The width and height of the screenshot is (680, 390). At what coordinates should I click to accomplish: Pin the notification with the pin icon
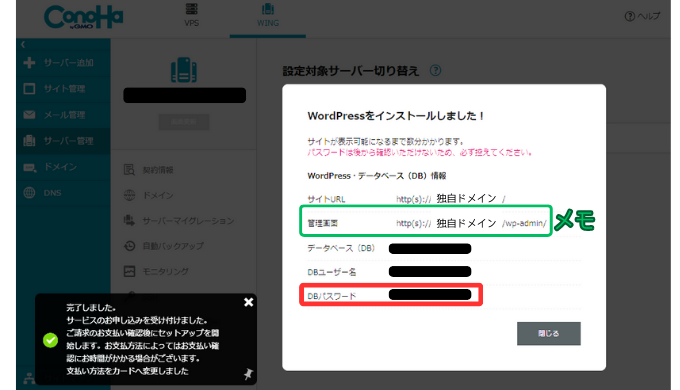(248, 374)
